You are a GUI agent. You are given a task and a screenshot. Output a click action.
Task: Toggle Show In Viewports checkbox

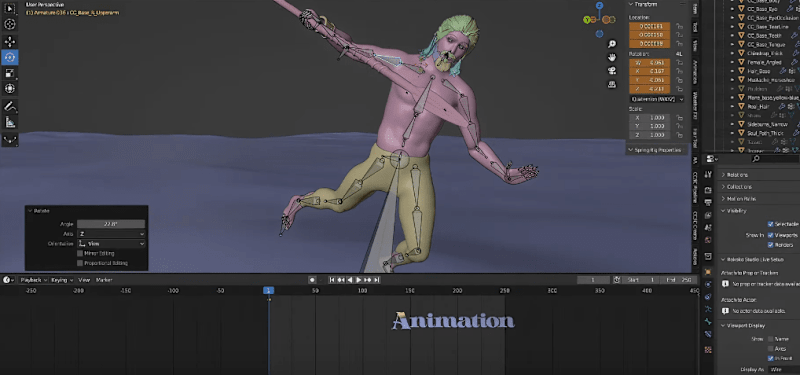(770, 235)
